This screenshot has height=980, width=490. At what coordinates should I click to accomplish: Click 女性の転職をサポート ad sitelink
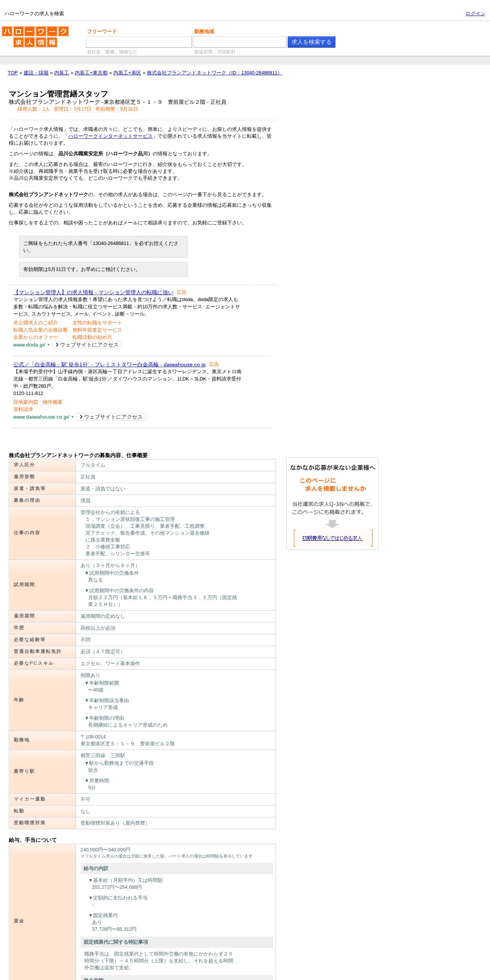pyautogui.click(x=97, y=323)
